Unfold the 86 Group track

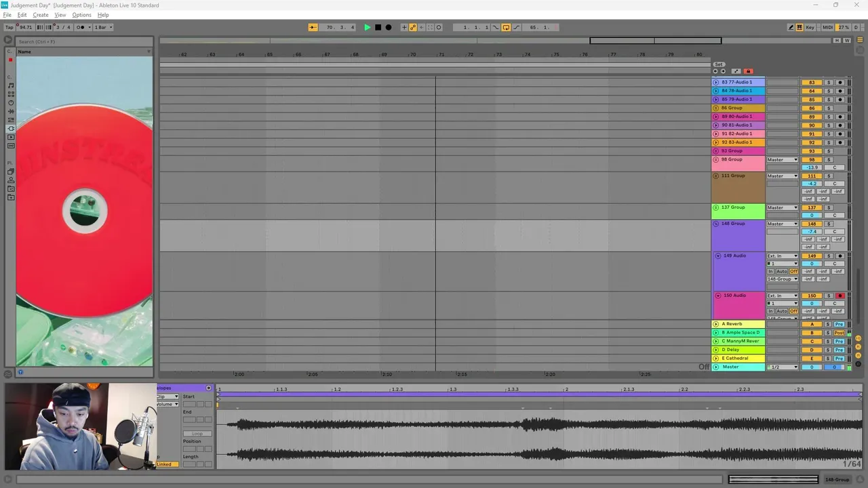point(716,108)
